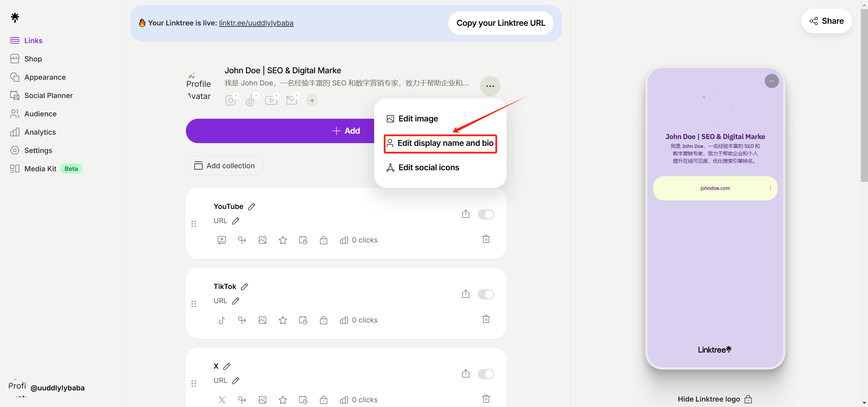This screenshot has height=407, width=868.
Task: Delete the YouTube link
Action: click(x=486, y=239)
